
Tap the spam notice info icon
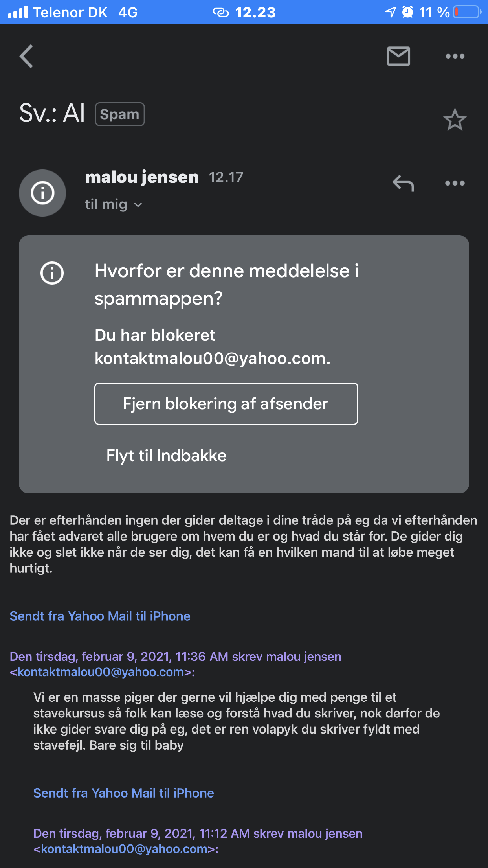pos(52,273)
